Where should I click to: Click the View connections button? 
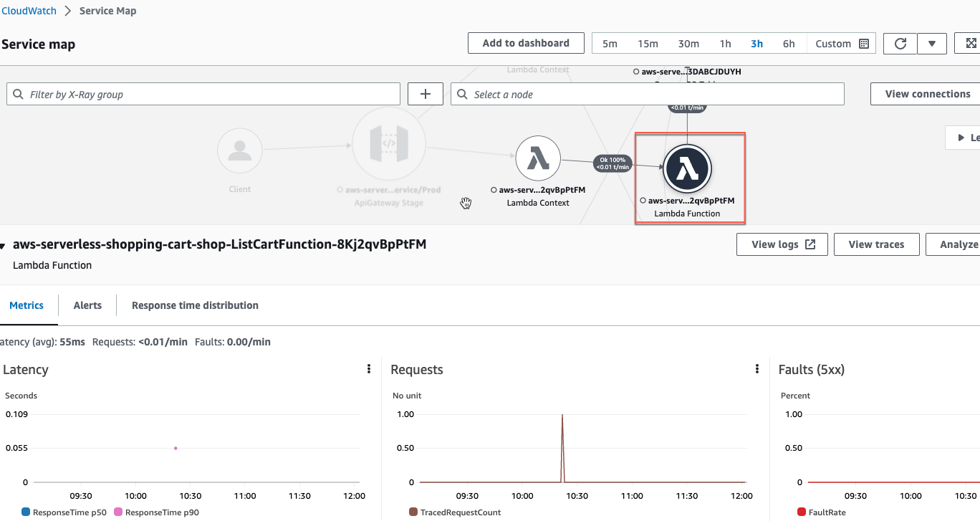pyautogui.click(x=927, y=94)
